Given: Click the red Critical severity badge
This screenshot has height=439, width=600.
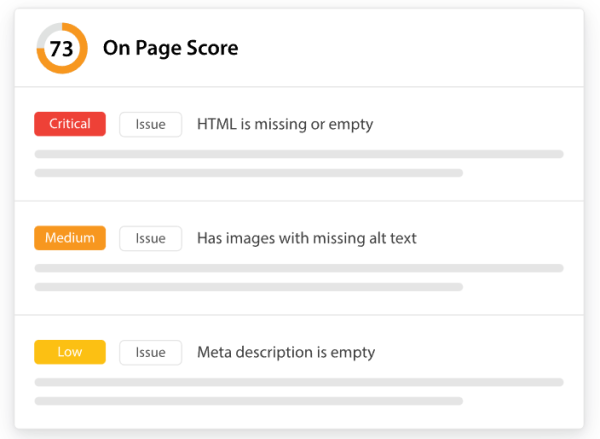Looking at the screenshot, I should 69,124.
